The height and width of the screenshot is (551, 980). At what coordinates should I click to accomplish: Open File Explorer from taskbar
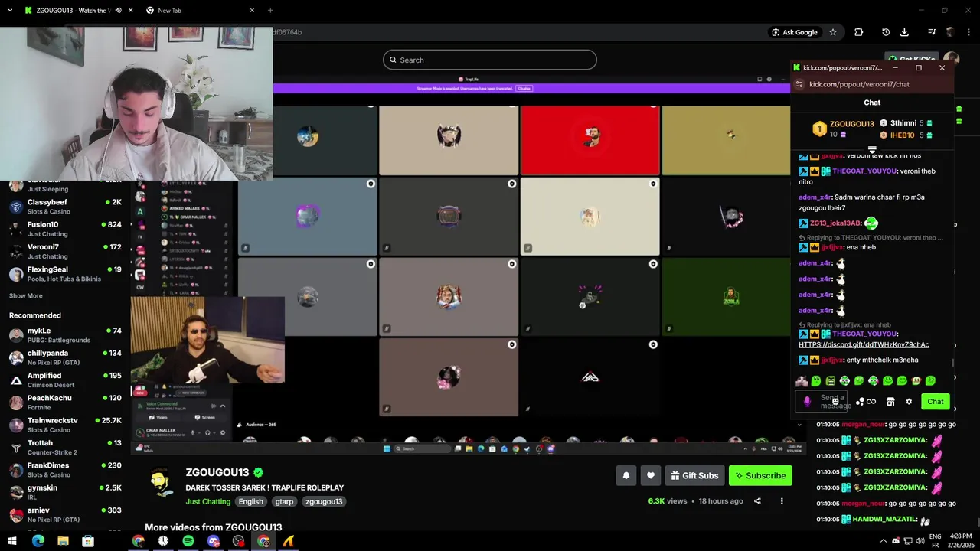click(63, 541)
